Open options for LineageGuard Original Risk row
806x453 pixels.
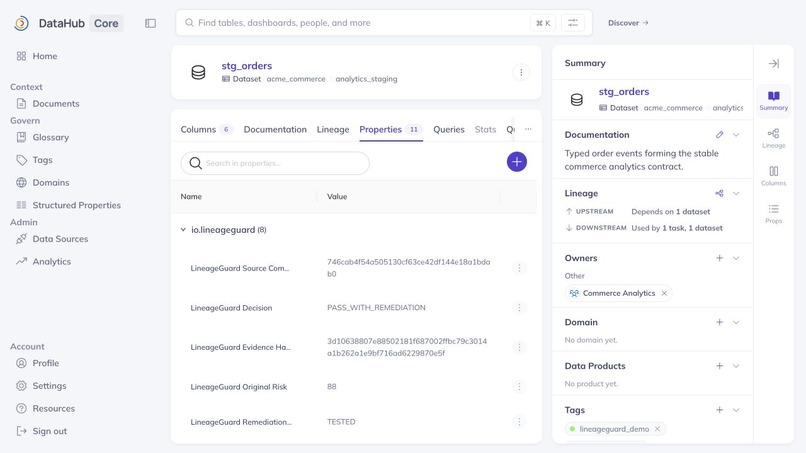[x=519, y=387]
